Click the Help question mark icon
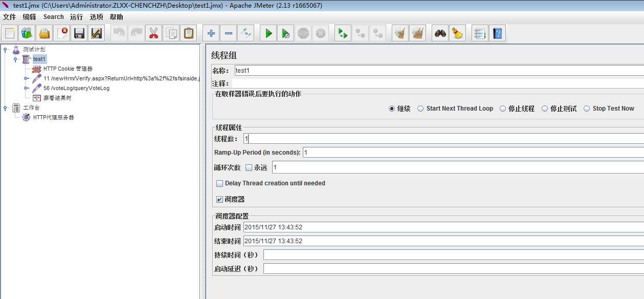Image resolution: width=644 pixels, height=299 pixels. (497, 34)
